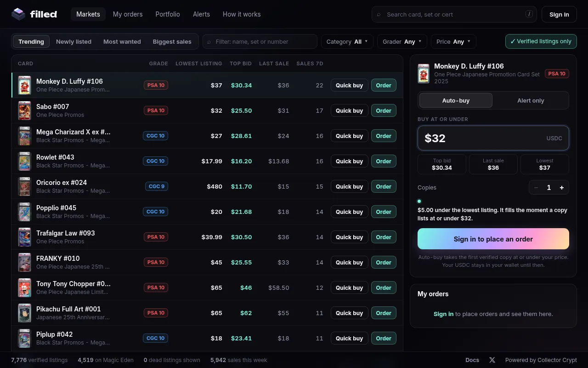Click the Trafalgar Law #093 card thumbnail
Viewport: 588px width, 368px height.
24,237
